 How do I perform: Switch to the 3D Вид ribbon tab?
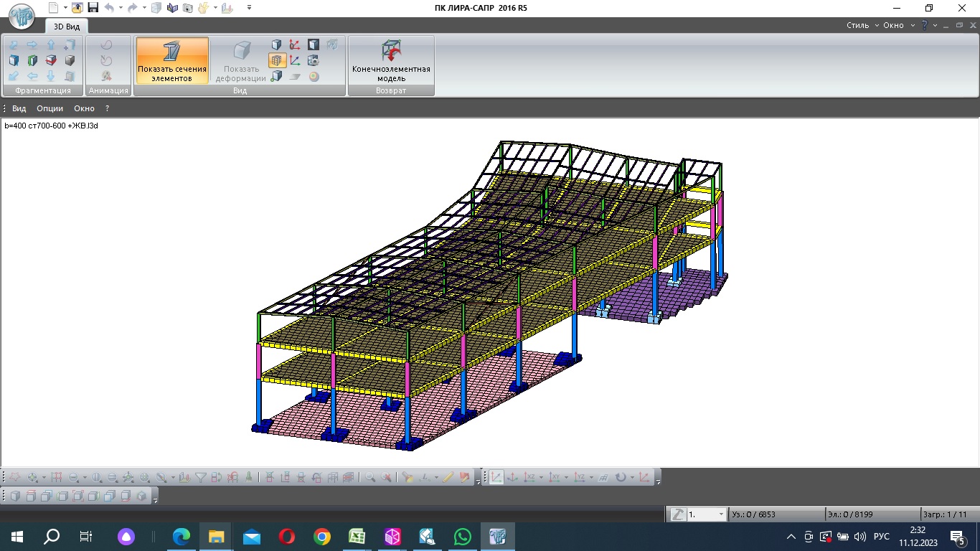pyautogui.click(x=67, y=26)
